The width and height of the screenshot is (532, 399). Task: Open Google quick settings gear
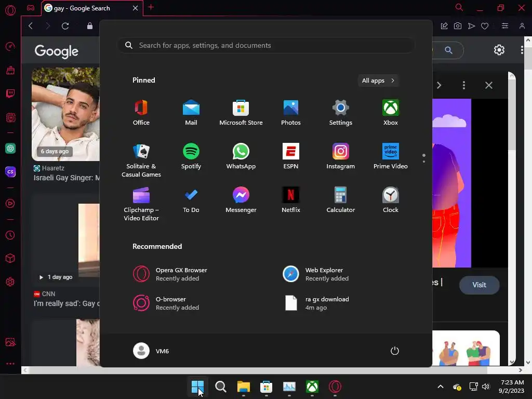coord(499,50)
